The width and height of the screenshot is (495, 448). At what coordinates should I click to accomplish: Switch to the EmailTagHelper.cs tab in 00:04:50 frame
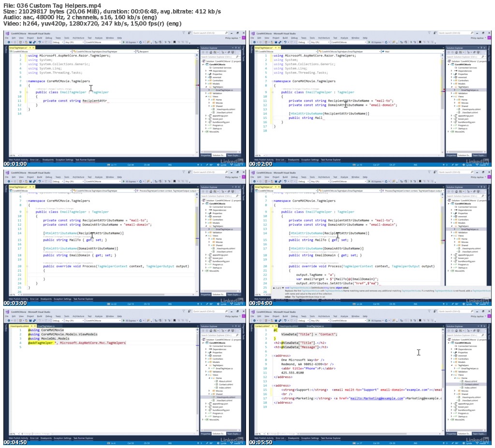pos(46,326)
